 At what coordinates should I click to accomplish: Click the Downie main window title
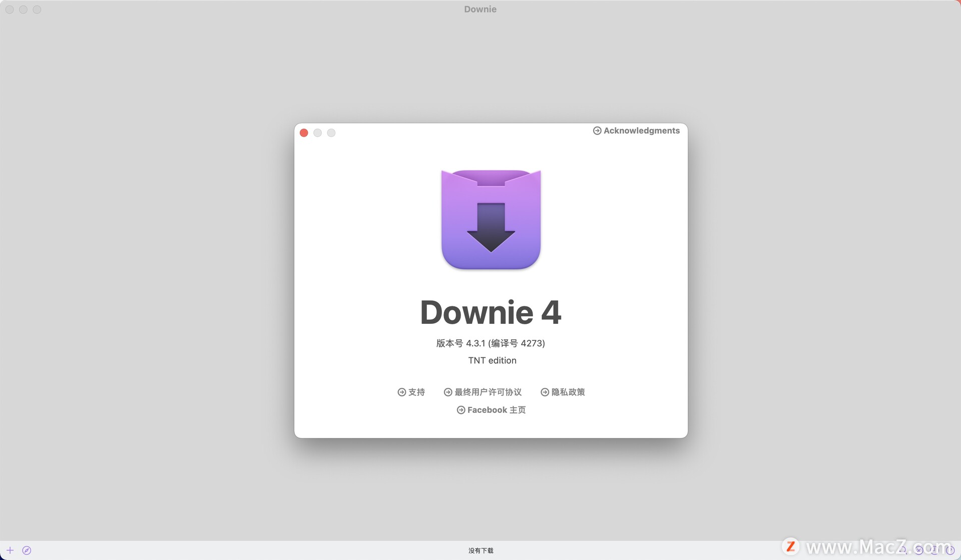[480, 9]
